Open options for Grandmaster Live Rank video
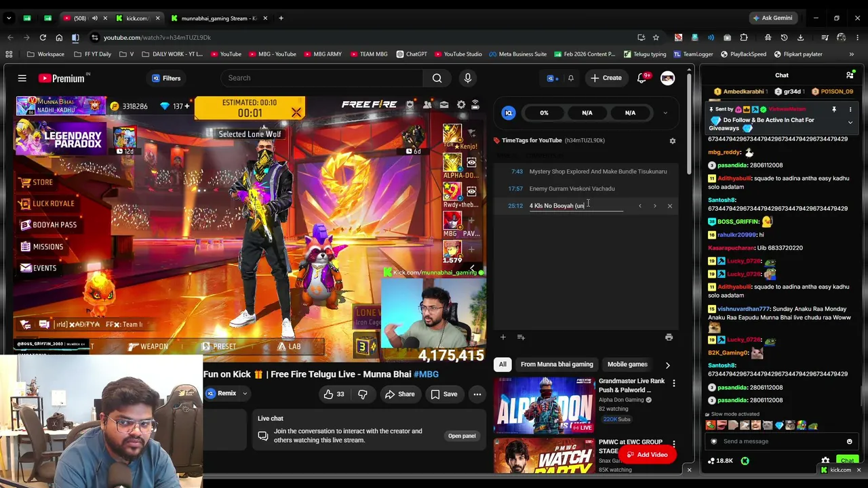 pos(673,384)
